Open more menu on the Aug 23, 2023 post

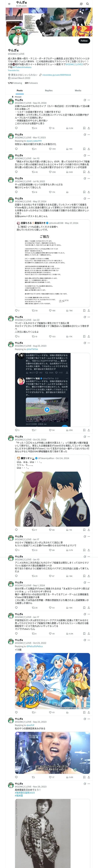click(x=89, y=343)
